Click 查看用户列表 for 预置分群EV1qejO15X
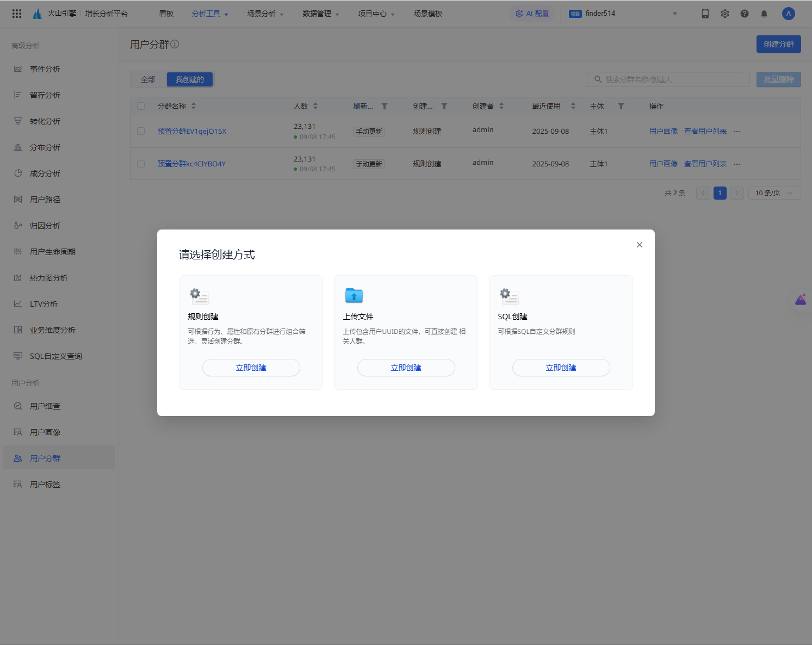The image size is (812, 645). click(705, 131)
